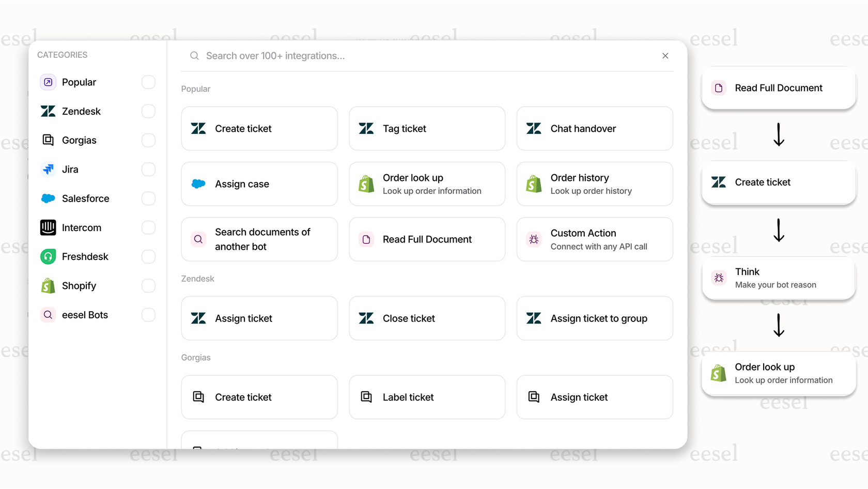This screenshot has height=489, width=868.
Task: Open the Order history integration card
Action: (x=594, y=184)
